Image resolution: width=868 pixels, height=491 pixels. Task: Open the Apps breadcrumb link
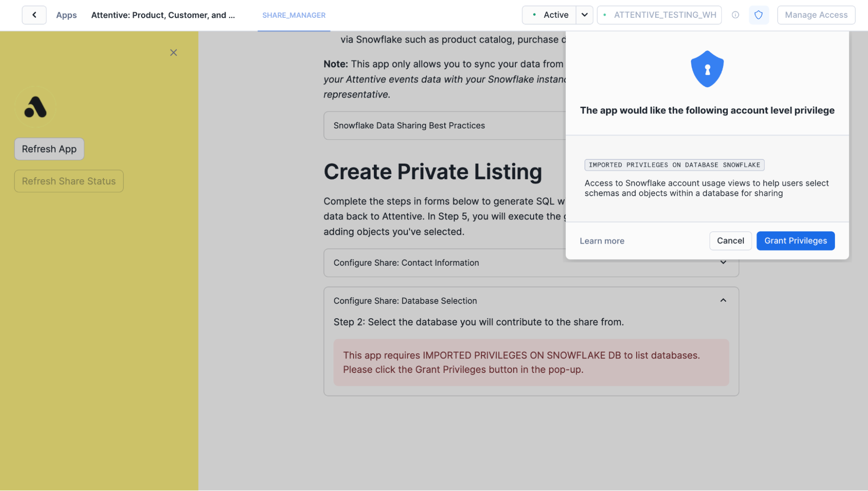pos(66,15)
